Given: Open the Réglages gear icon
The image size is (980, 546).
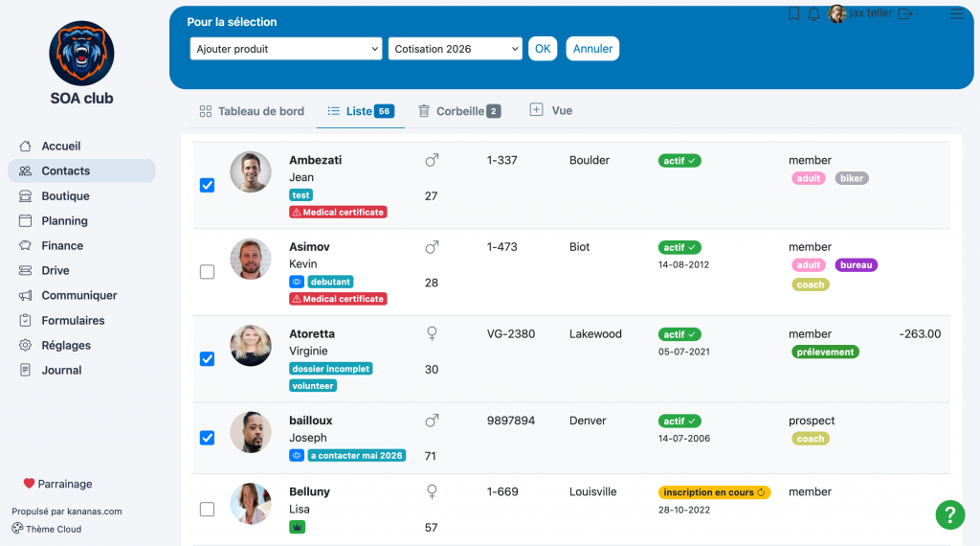Looking at the screenshot, I should point(25,345).
